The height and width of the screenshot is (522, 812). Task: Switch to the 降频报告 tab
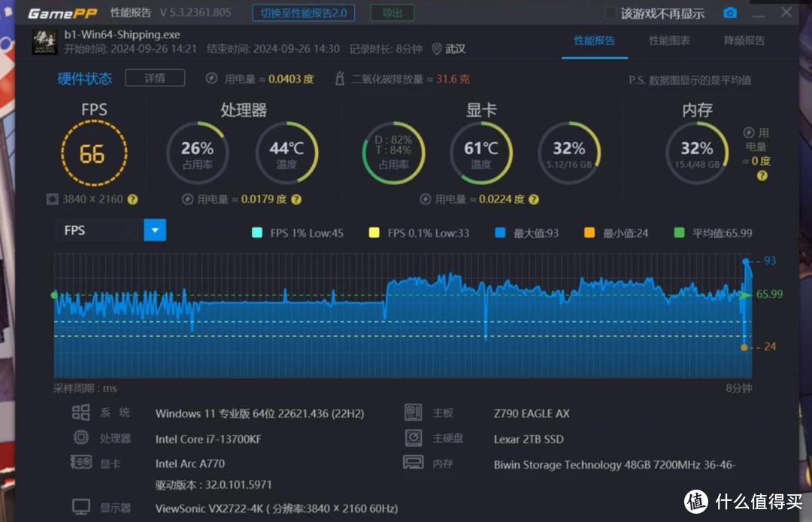(744, 41)
